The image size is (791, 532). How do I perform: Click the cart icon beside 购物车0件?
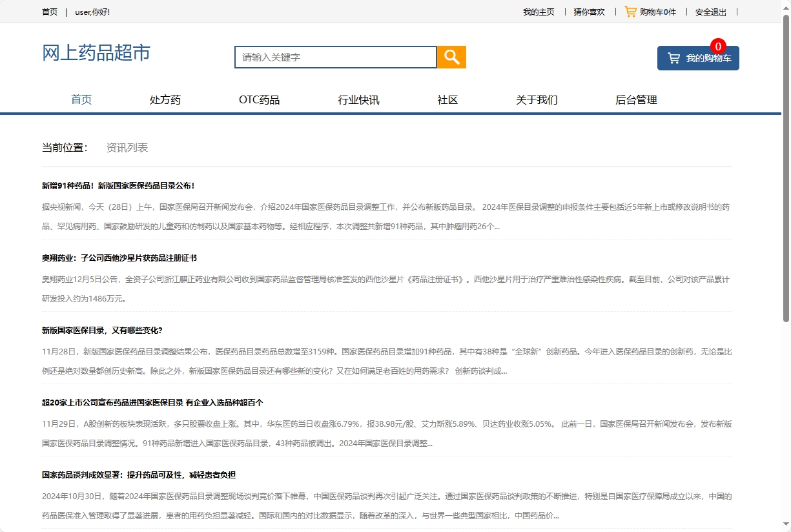pyautogui.click(x=630, y=11)
